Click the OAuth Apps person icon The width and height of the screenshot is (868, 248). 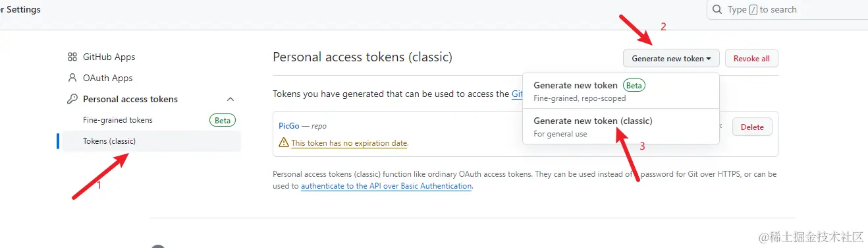[72, 78]
